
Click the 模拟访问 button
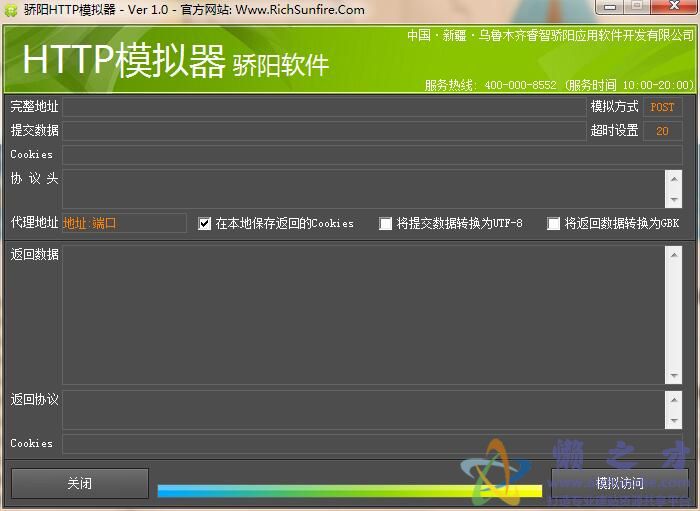pos(620,483)
